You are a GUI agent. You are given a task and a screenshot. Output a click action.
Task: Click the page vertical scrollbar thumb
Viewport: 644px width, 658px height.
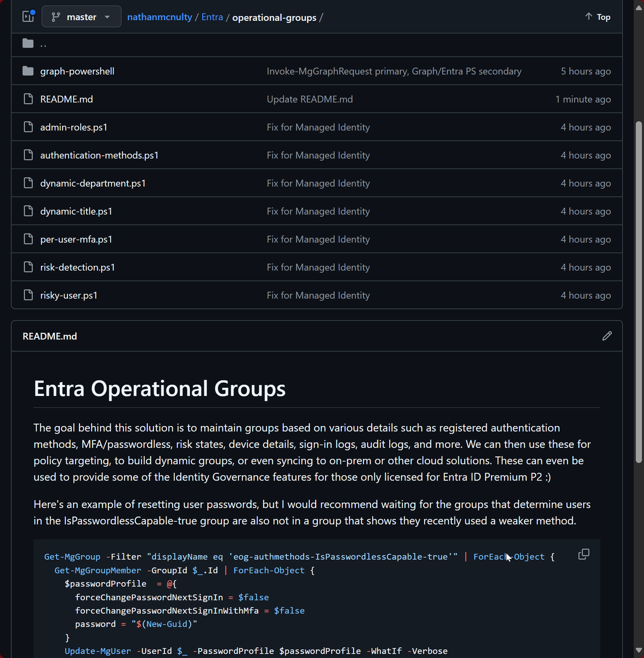click(638, 292)
